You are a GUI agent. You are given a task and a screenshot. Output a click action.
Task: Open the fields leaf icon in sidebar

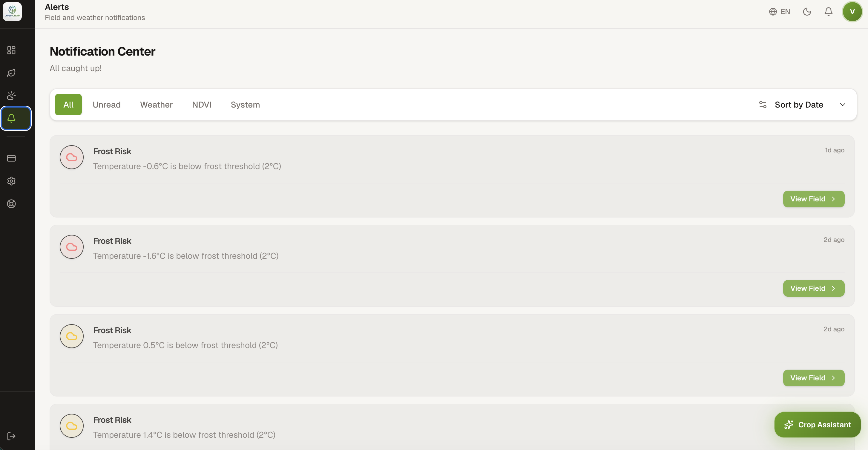click(x=11, y=73)
